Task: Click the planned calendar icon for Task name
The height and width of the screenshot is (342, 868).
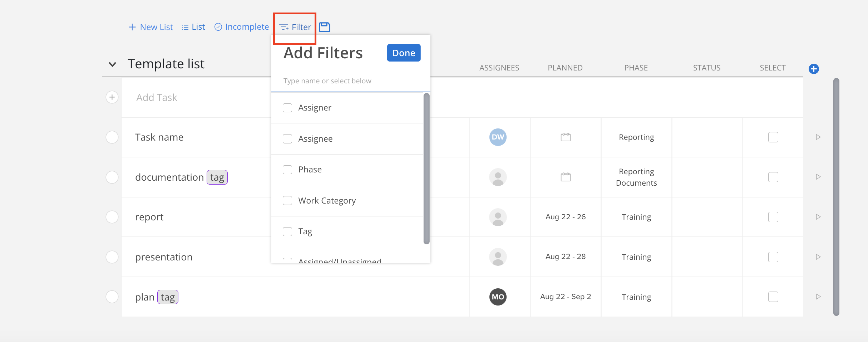Action: coord(566,137)
